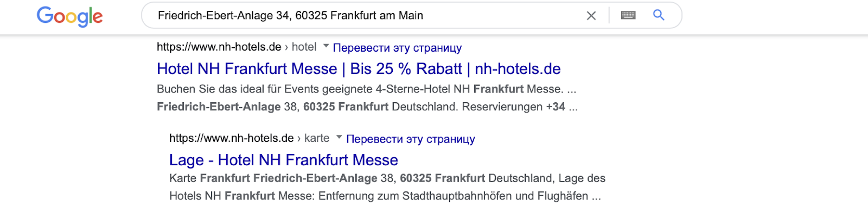The width and height of the screenshot is (868, 218).
Task: Click the blue magnifier search icon
Action: (x=659, y=15)
